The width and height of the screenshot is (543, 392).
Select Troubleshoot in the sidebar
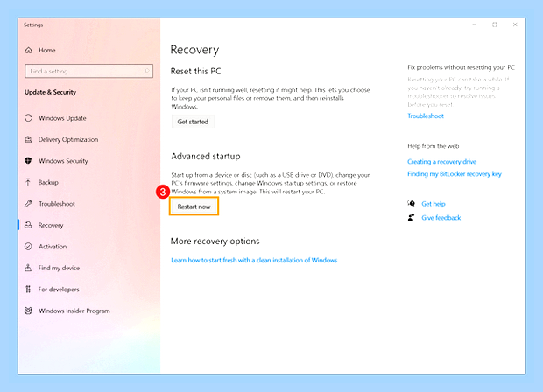tap(57, 204)
